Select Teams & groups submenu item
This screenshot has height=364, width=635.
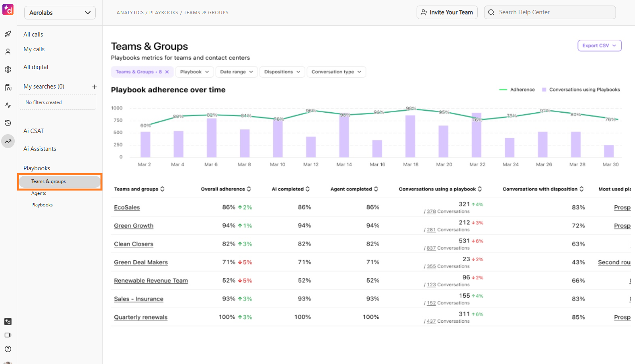[x=60, y=181]
